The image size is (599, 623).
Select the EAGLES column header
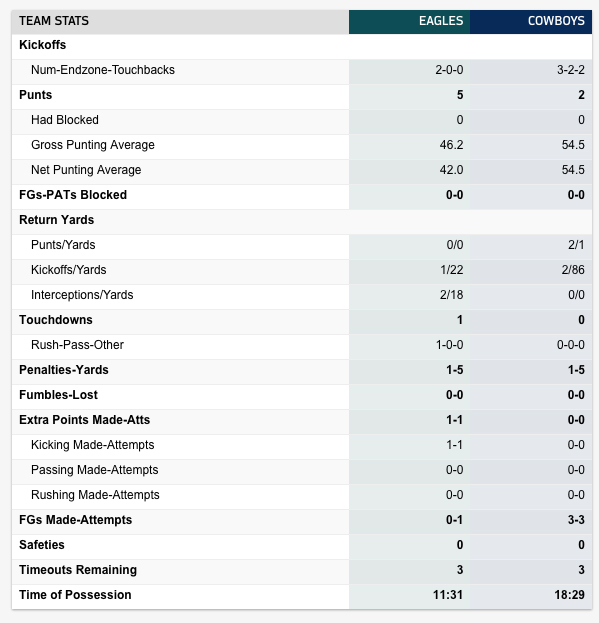pos(441,21)
